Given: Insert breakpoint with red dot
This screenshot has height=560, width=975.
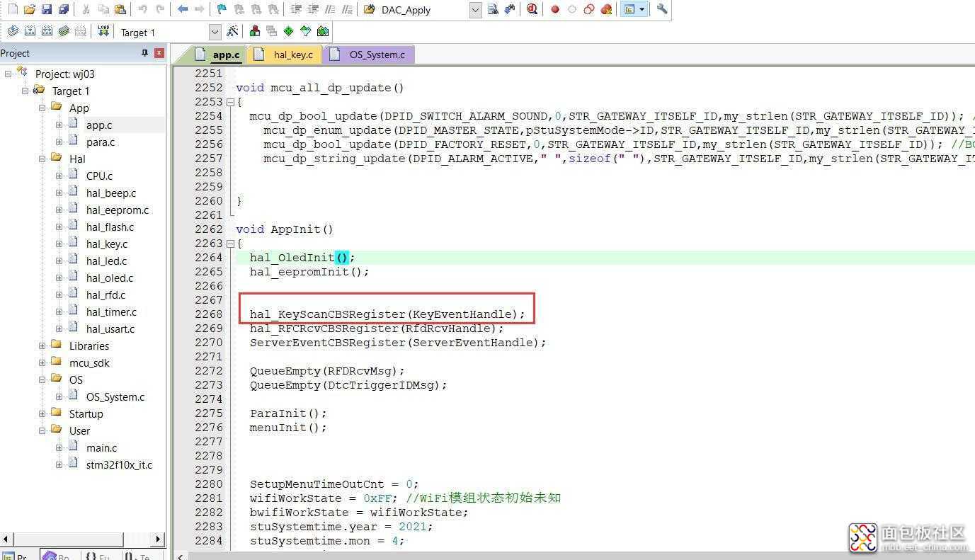Looking at the screenshot, I should [x=555, y=10].
